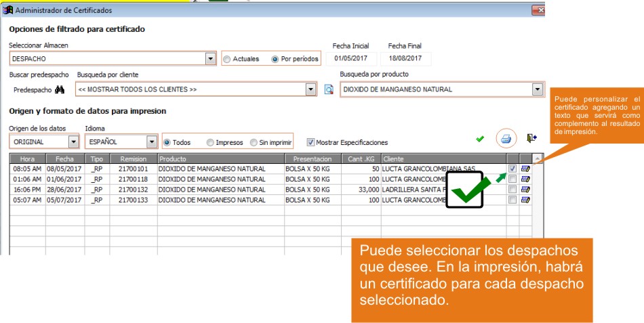This screenshot has height=323, width=644.
Task: Click the green checkmark confirm icon
Action: pyautogui.click(x=480, y=139)
